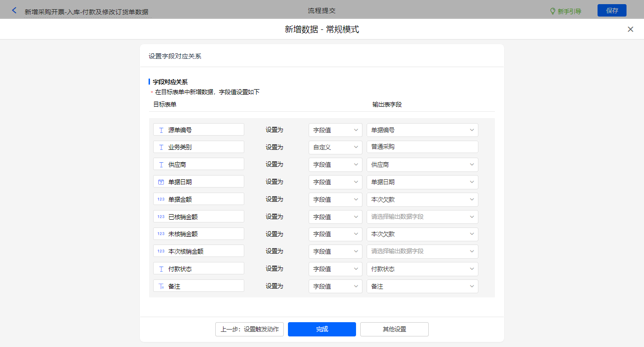Click the multiline text icon beside 备注
The width and height of the screenshot is (644, 347).
pos(161,286)
